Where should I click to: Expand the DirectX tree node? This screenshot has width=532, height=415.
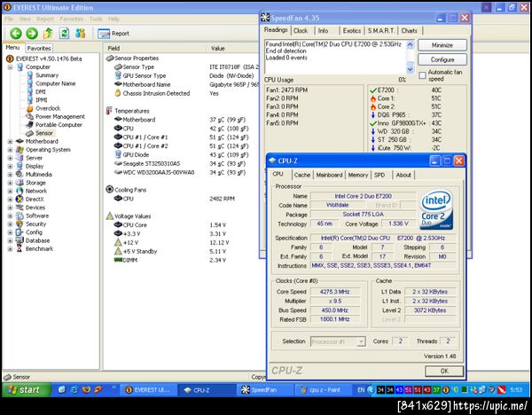tap(10, 200)
